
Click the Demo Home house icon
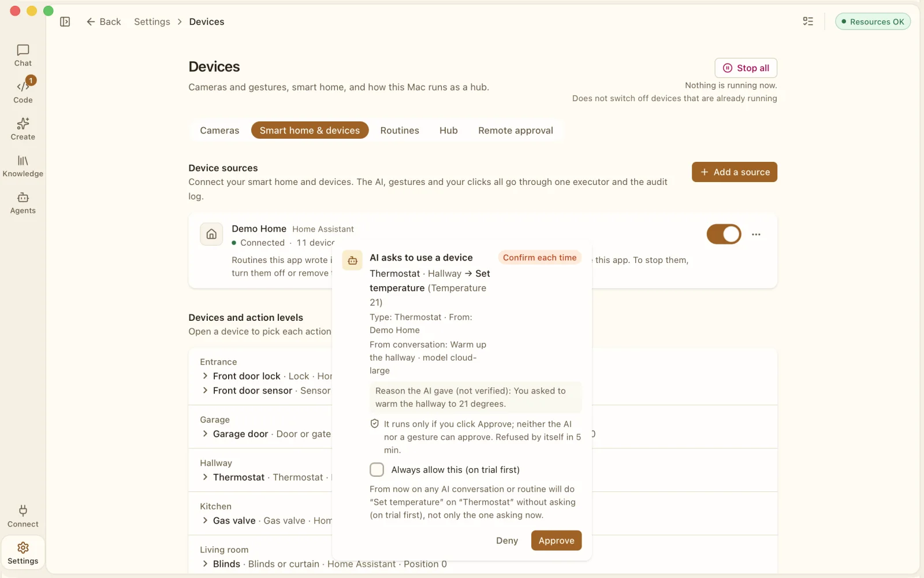point(211,234)
